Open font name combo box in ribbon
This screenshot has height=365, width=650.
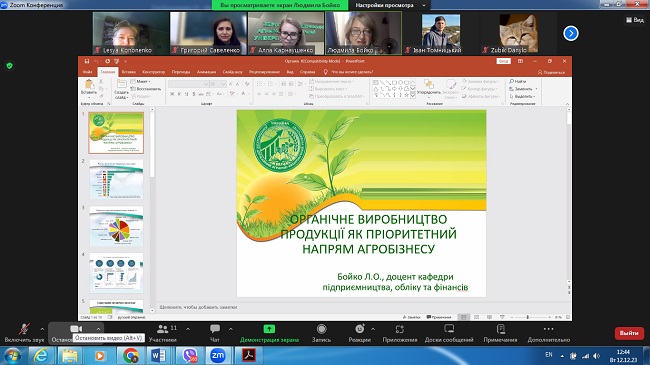point(189,84)
